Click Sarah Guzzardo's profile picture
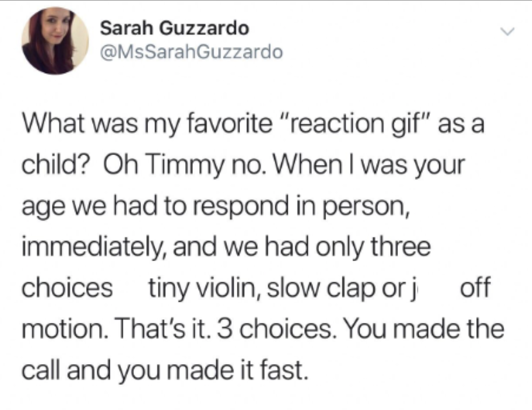The height and width of the screenshot is (410, 532). tap(55, 41)
